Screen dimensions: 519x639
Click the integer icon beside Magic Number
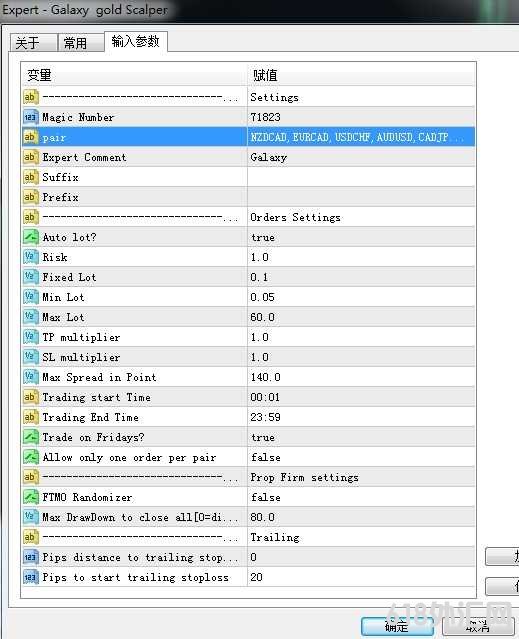[x=31, y=117]
